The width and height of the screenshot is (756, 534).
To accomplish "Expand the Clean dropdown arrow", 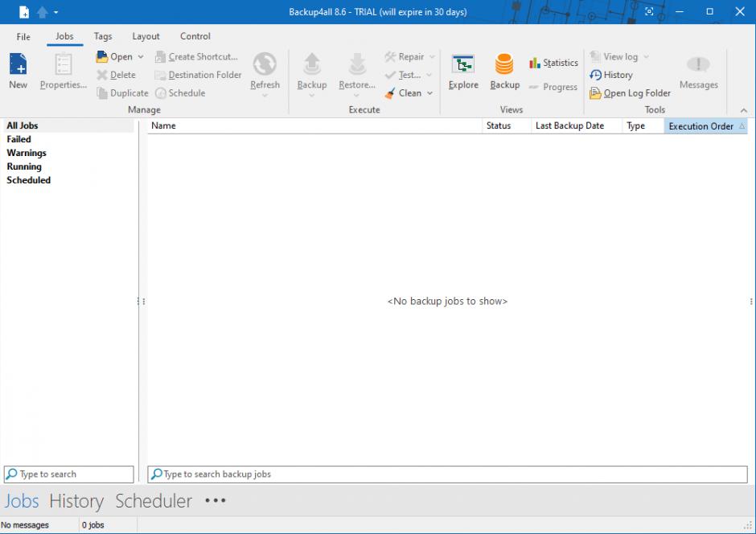I will (429, 93).
